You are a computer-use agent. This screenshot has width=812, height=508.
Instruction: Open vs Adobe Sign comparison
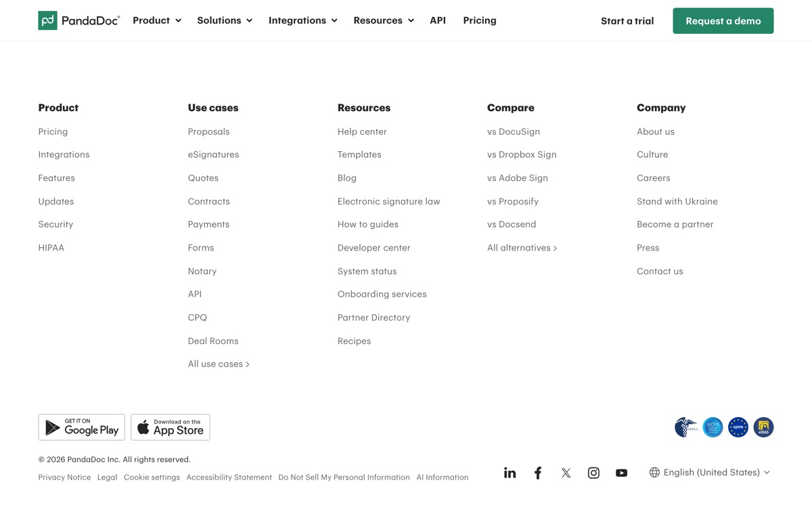(518, 178)
